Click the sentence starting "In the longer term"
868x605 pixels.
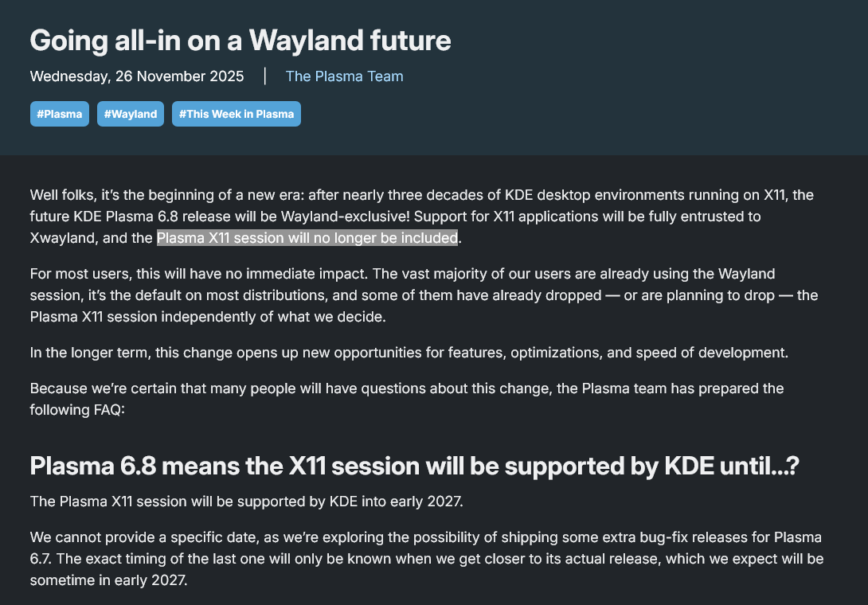tap(409, 353)
